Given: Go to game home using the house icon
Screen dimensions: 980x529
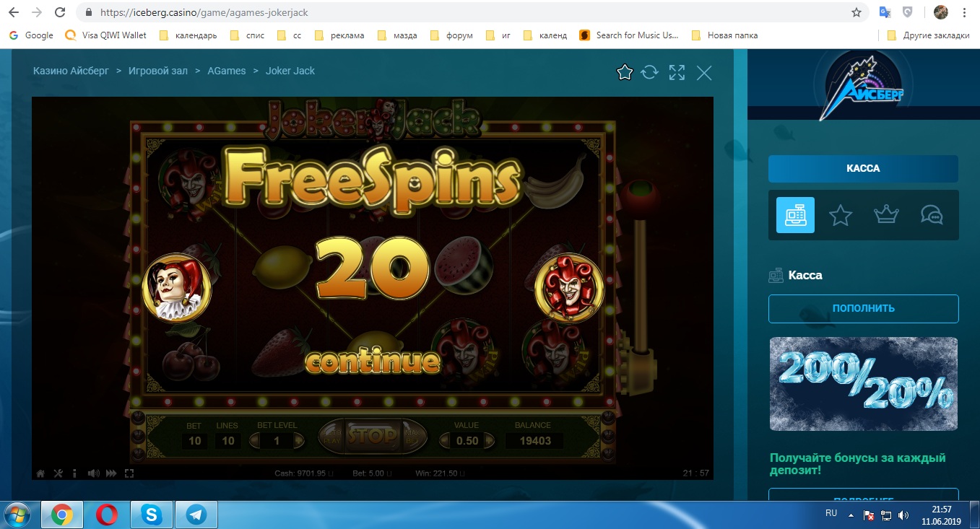Looking at the screenshot, I should coord(40,473).
